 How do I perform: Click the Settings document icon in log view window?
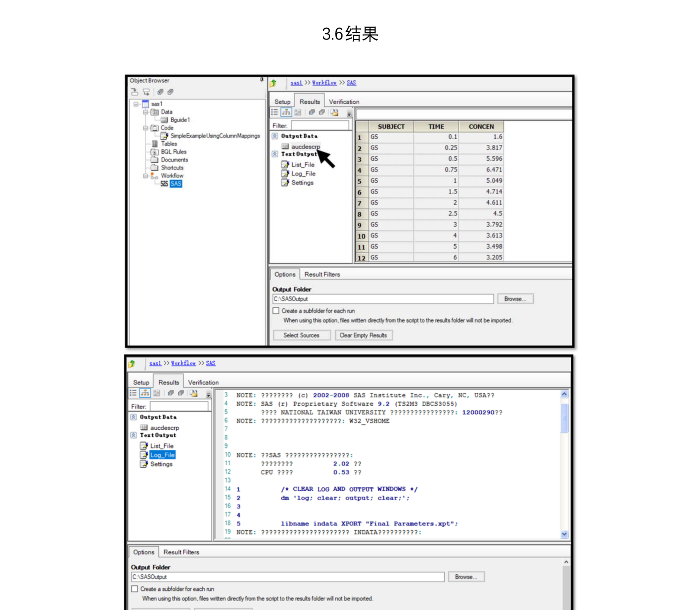click(x=144, y=464)
